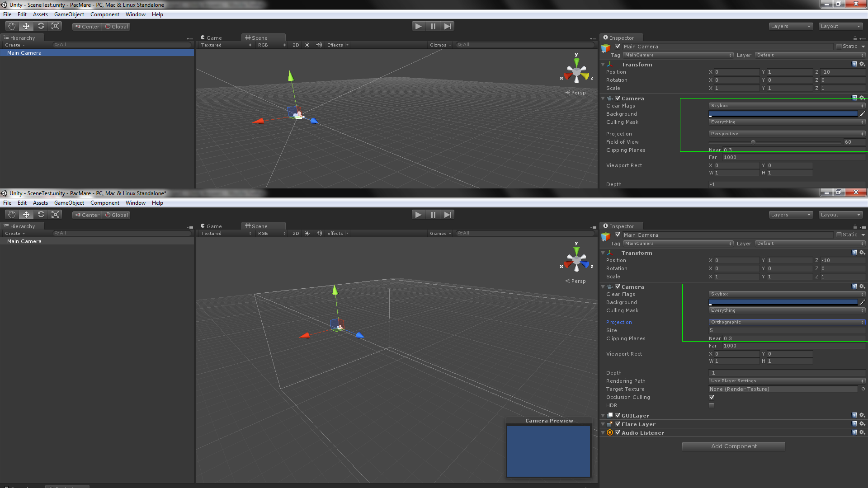Toggle Main Camera active checkbox in top Inspector

[618, 46]
